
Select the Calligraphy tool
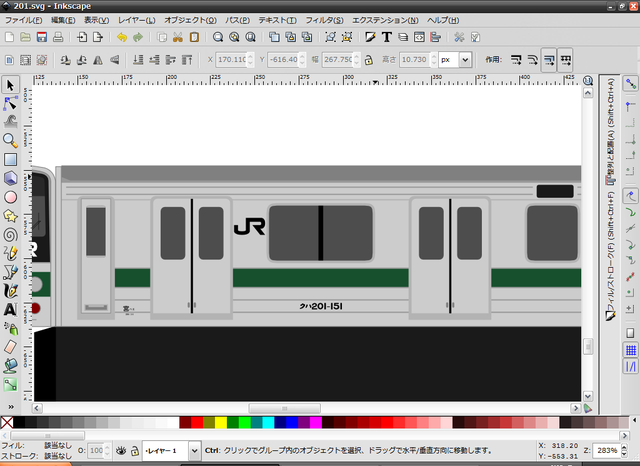(10, 291)
